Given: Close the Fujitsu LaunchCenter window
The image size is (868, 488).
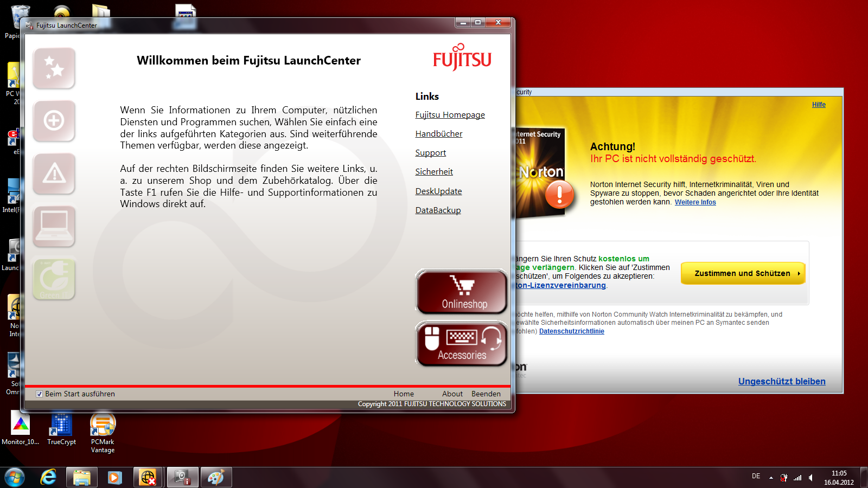Looking at the screenshot, I should 498,23.
